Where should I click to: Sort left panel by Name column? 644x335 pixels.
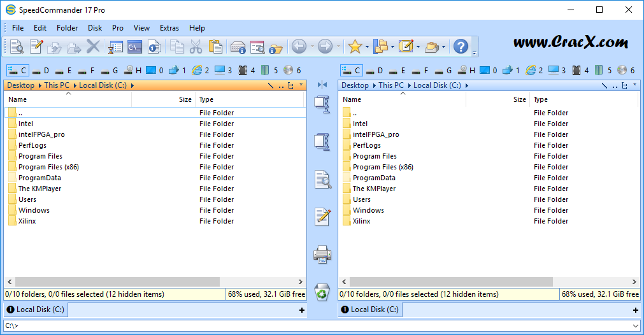coord(68,99)
